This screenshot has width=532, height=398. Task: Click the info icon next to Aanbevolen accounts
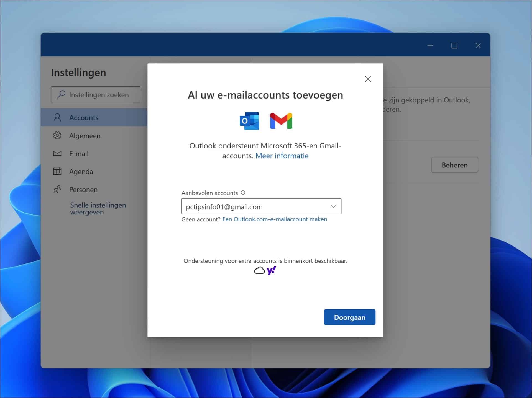[x=243, y=193]
